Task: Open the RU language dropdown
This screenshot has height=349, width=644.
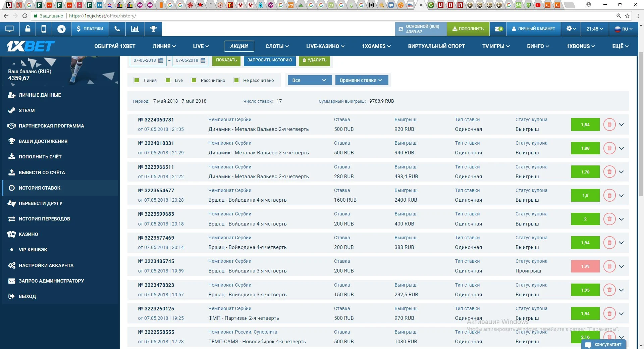Action: click(624, 29)
